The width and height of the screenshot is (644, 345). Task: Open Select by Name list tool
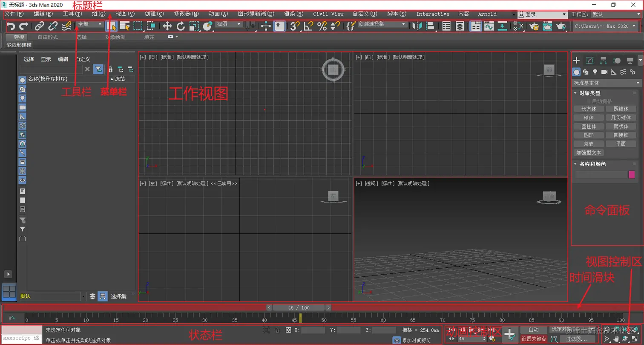coord(124,26)
